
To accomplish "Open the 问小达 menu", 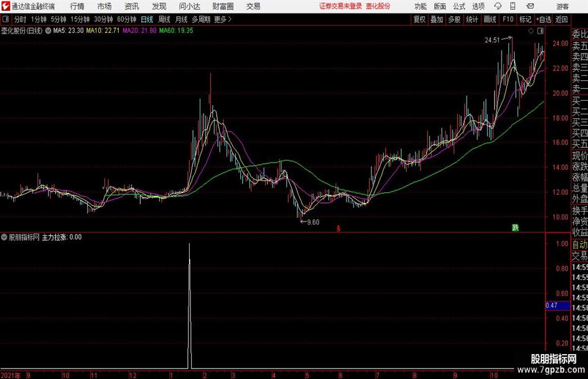I will pyautogui.click(x=189, y=6).
